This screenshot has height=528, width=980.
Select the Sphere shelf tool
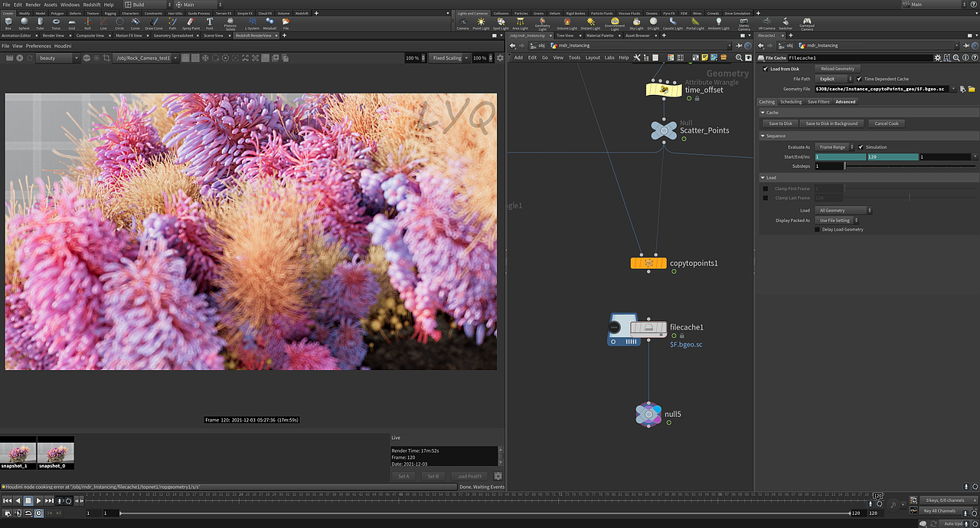pyautogui.click(x=24, y=23)
